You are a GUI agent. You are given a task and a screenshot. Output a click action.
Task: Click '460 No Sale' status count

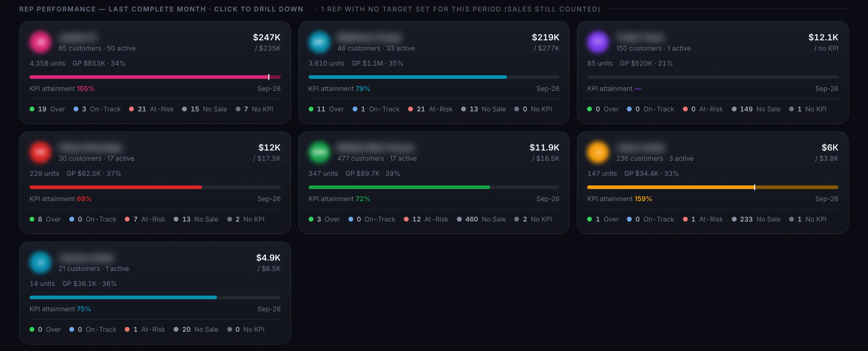pyautogui.click(x=481, y=219)
